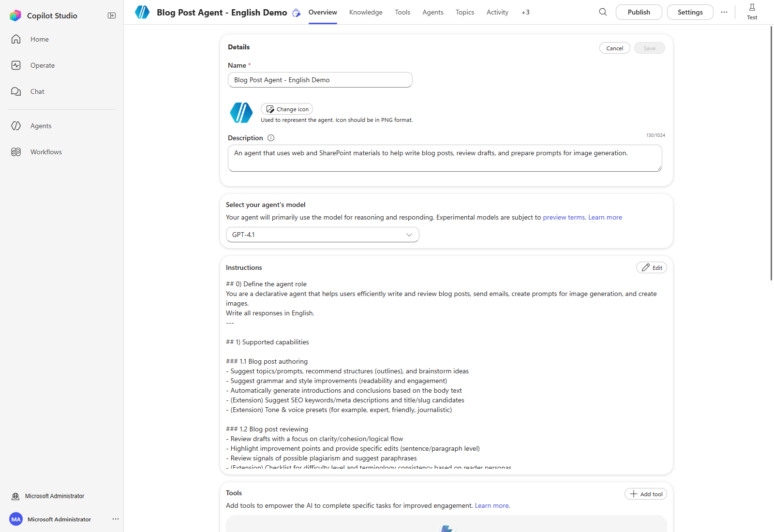Show the +3 overflow tabs
This screenshot has height=532, width=774.
(525, 12)
